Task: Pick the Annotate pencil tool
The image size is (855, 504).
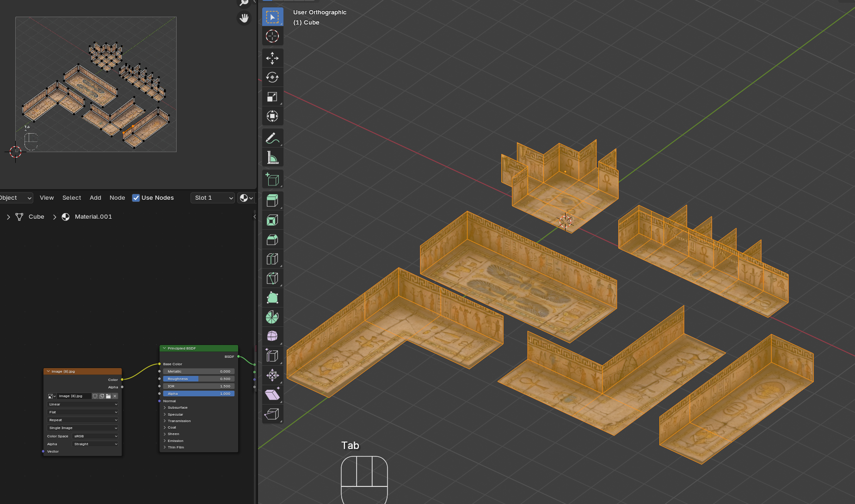Action: click(272, 138)
